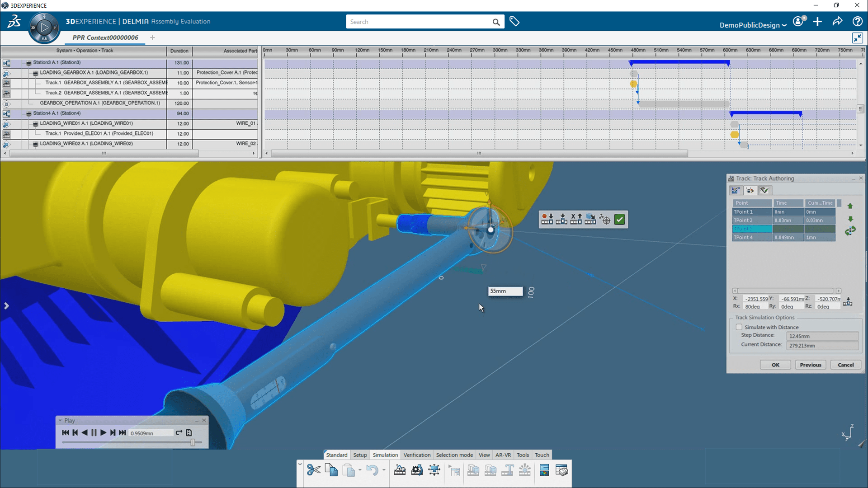Click the play forward button in Play panel

point(104,432)
